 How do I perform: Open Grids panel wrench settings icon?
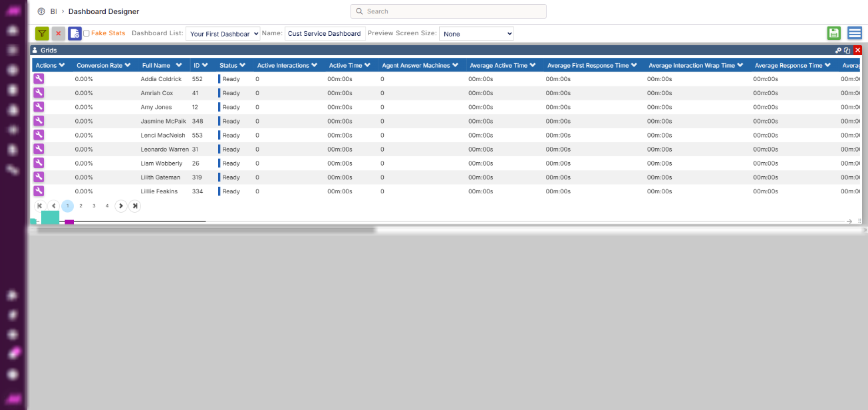[x=839, y=51]
